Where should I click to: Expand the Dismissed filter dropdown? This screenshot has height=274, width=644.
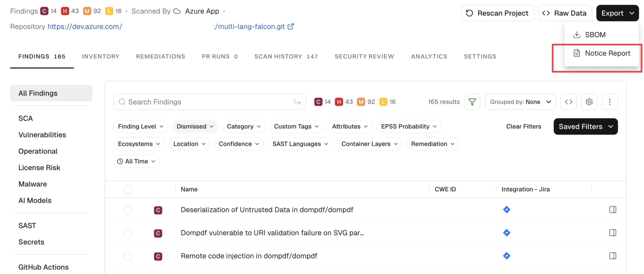[x=195, y=126]
